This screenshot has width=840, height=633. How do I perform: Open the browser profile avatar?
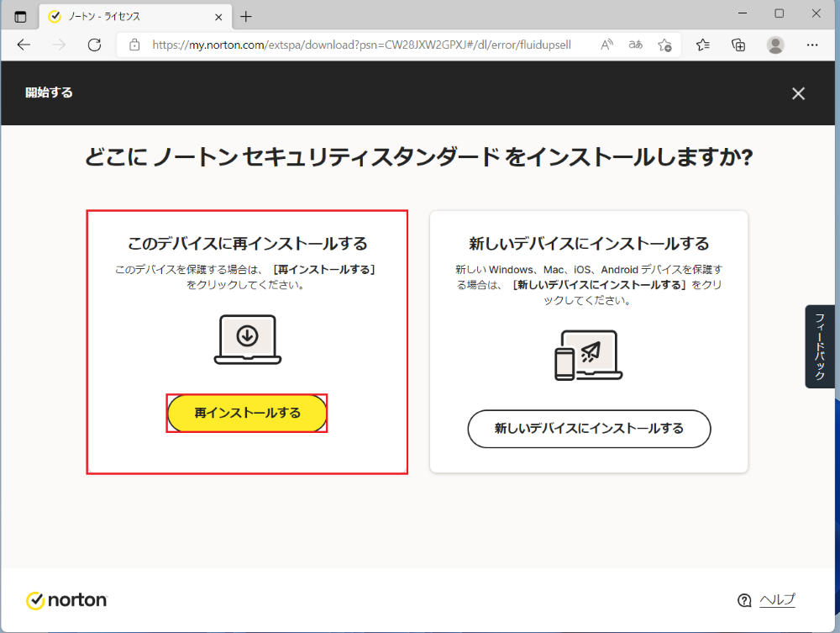(775, 45)
